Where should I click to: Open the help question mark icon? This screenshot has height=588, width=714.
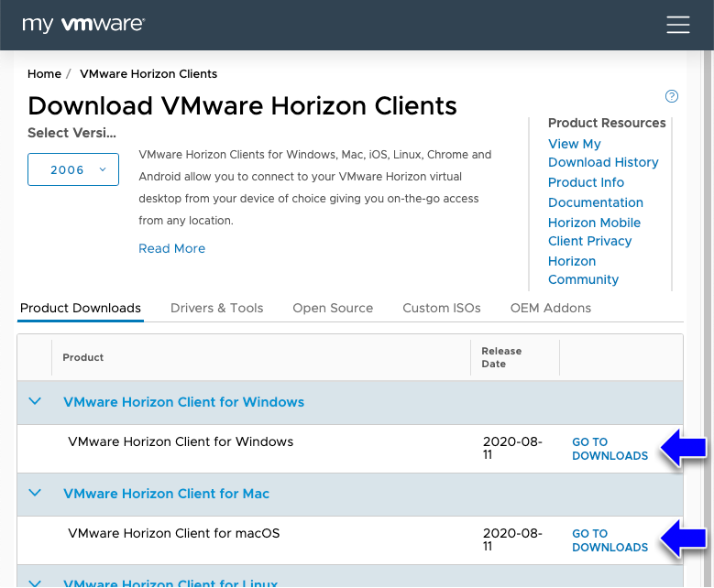(671, 96)
